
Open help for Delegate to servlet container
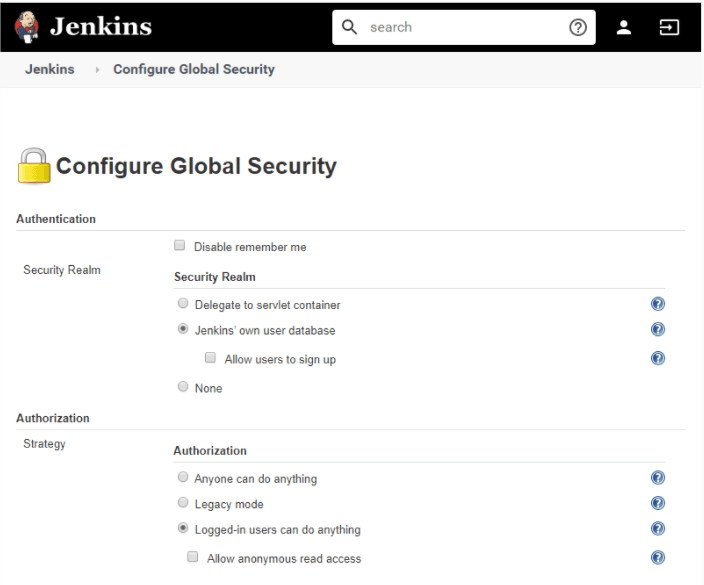tap(658, 304)
